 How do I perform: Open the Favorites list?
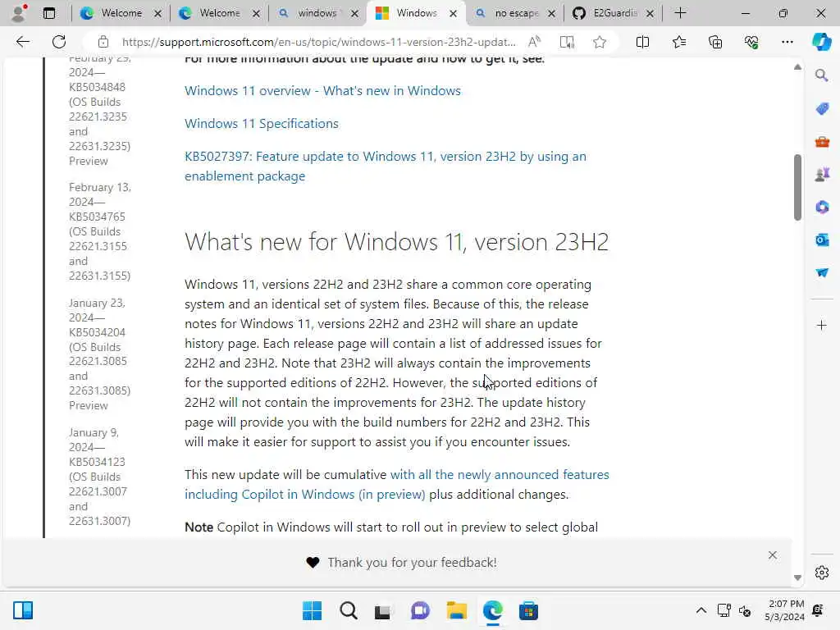(678, 42)
